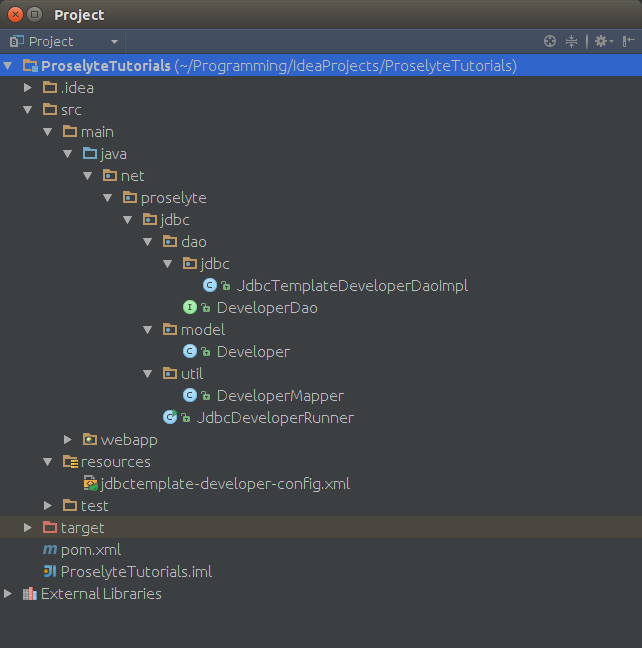Screen dimensions: 642x648
Task: Click the JdbcDeveloperRunner class icon
Action: (170, 418)
